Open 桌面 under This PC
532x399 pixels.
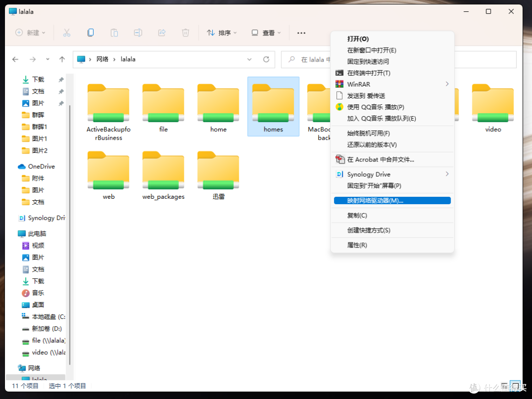33,305
